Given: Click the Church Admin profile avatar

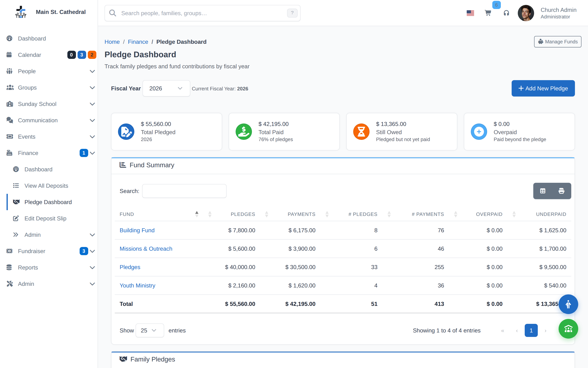Looking at the screenshot, I should point(526,13).
